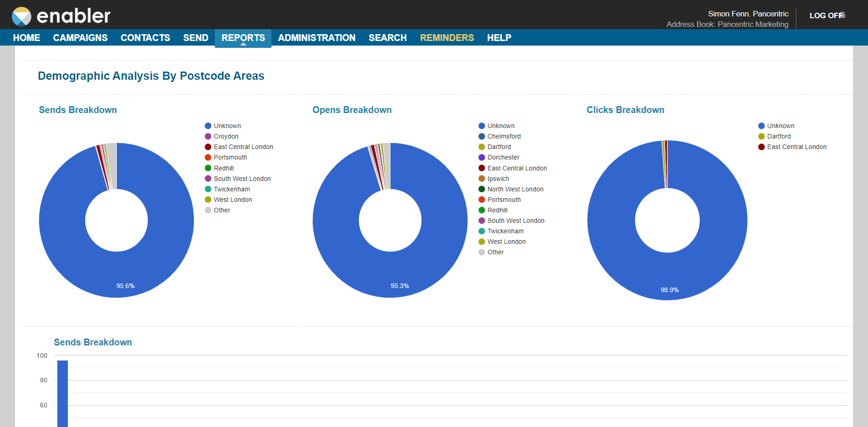
Task: Click North West London in Opens legend
Action: pos(511,189)
